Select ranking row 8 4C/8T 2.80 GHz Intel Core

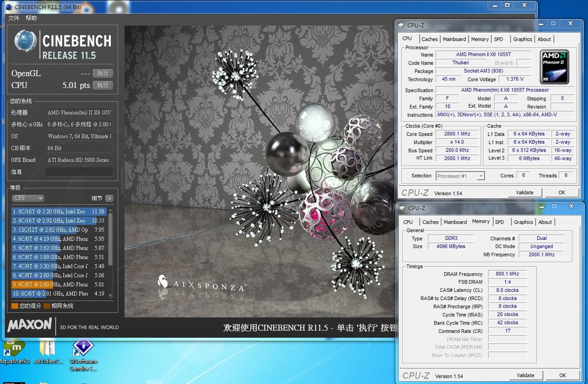coord(59,275)
